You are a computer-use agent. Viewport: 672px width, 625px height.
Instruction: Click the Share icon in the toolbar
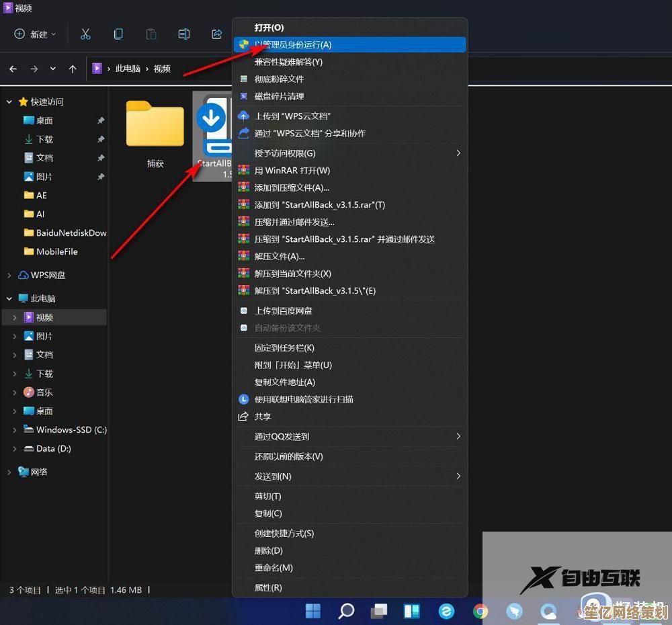click(216, 34)
